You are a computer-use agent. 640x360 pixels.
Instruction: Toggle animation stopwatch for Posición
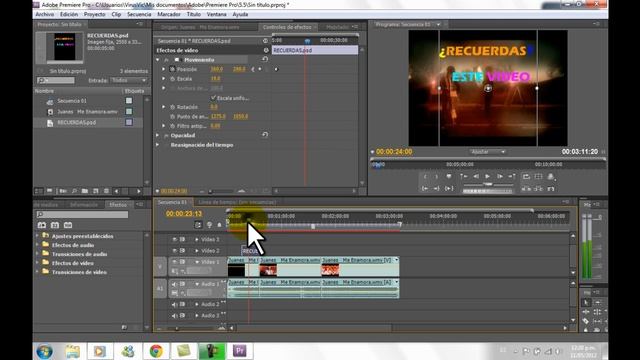pos(172,69)
